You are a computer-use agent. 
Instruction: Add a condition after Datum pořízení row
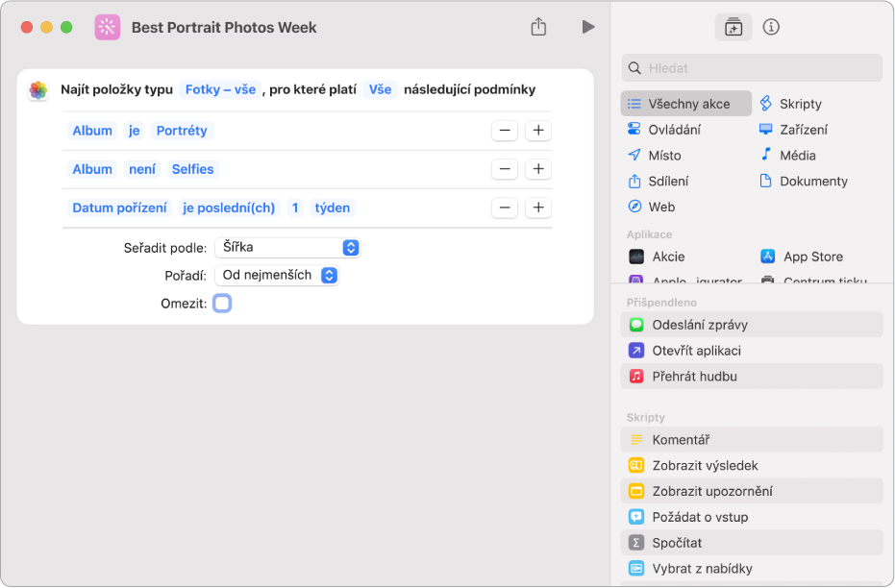click(538, 208)
